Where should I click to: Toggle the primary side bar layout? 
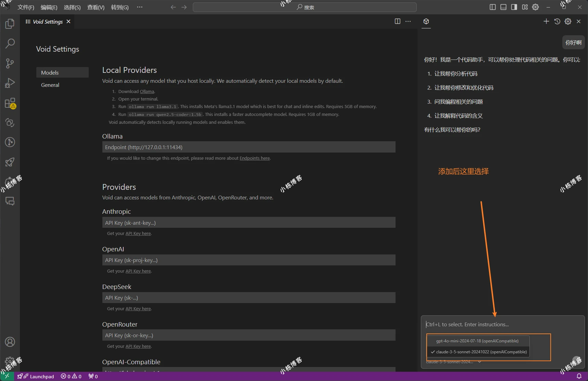(x=492, y=7)
